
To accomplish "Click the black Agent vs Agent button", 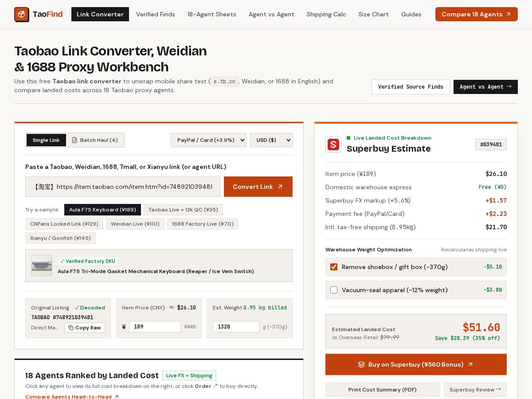I will click(485, 87).
